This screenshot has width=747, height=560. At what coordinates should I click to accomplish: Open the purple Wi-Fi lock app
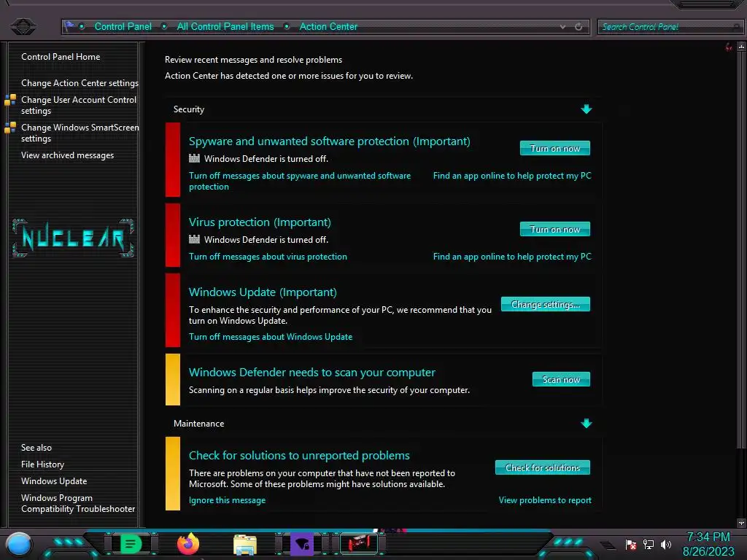click(x=302, y=544)
